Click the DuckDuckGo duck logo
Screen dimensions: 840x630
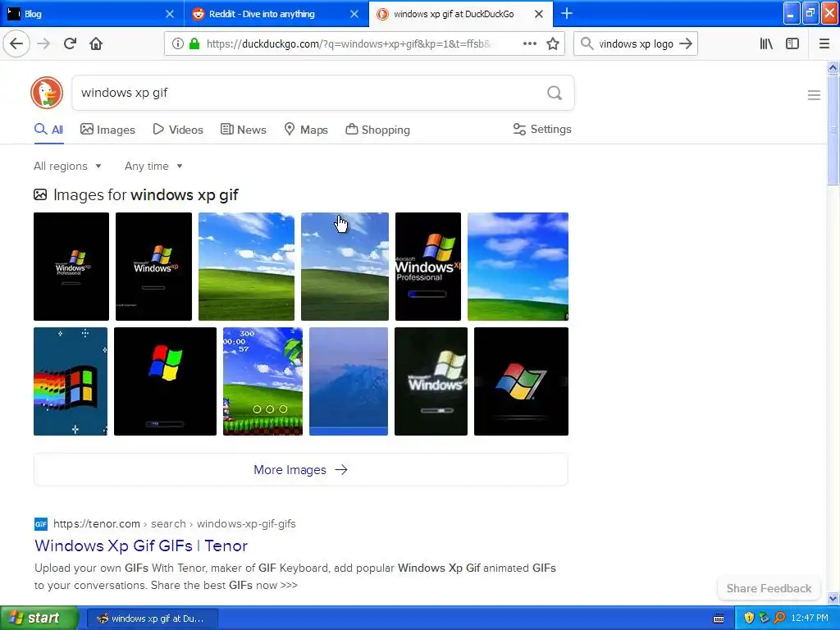tap(47, 93)
